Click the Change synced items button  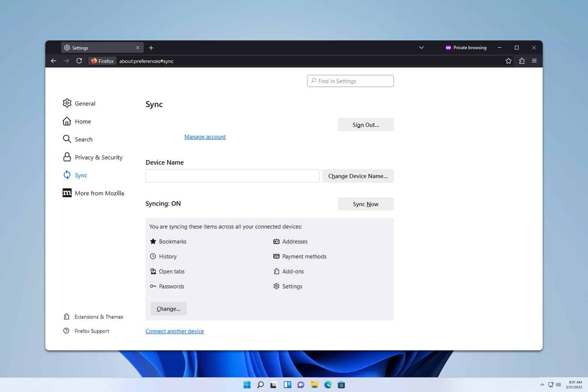(168, 309)
